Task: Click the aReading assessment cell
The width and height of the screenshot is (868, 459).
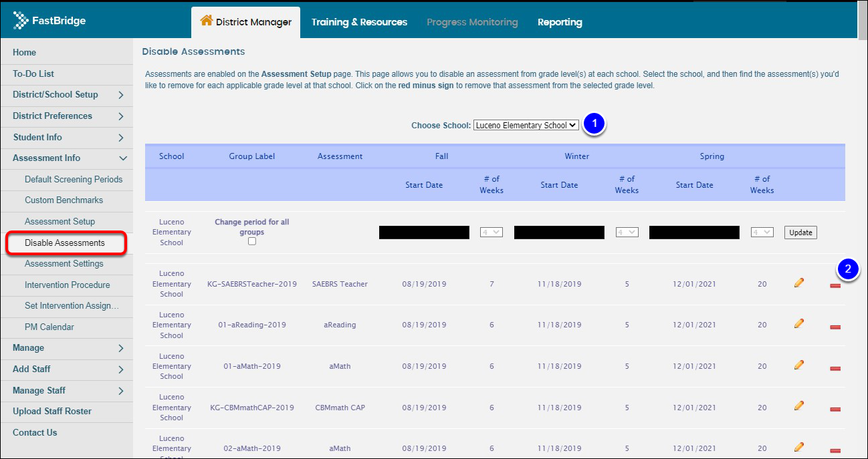Action: point(340,325)
